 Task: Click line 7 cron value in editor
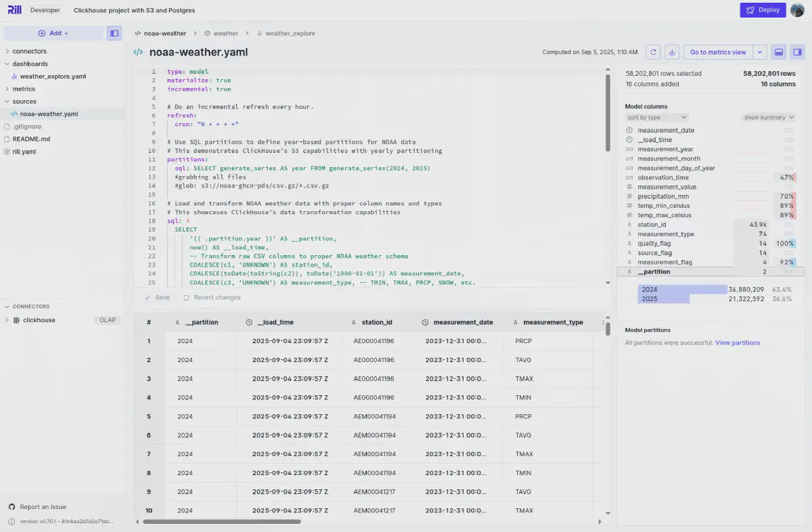(218, 125)
